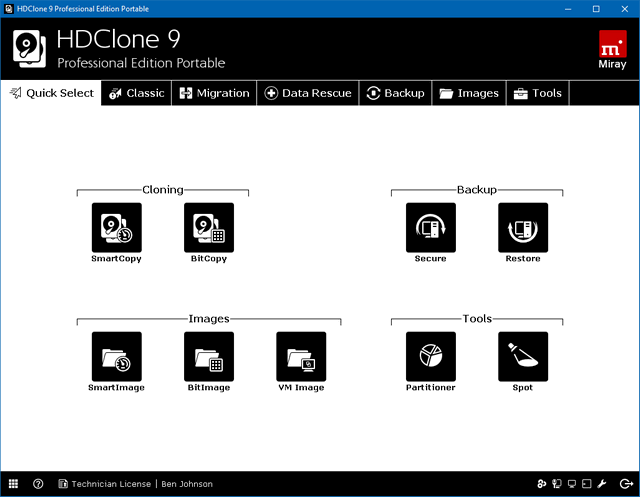Open the Spot tool
Image resolution: width=640 pixels, height=497 pixels.
click(x=523, y=357)
